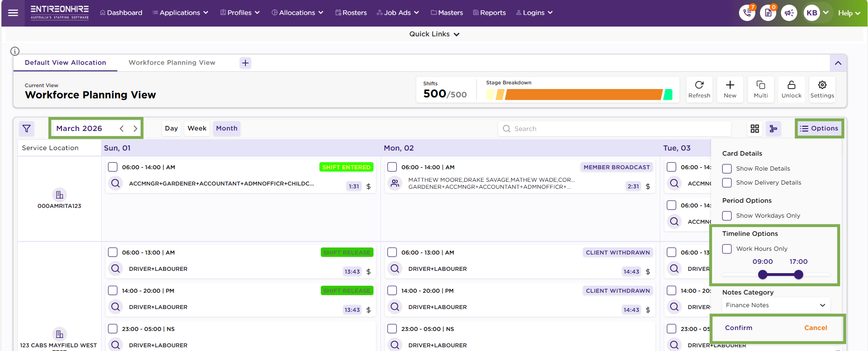Enable Show Role Details checkbox
Viewport: 868px width, 351px height.
727,169
